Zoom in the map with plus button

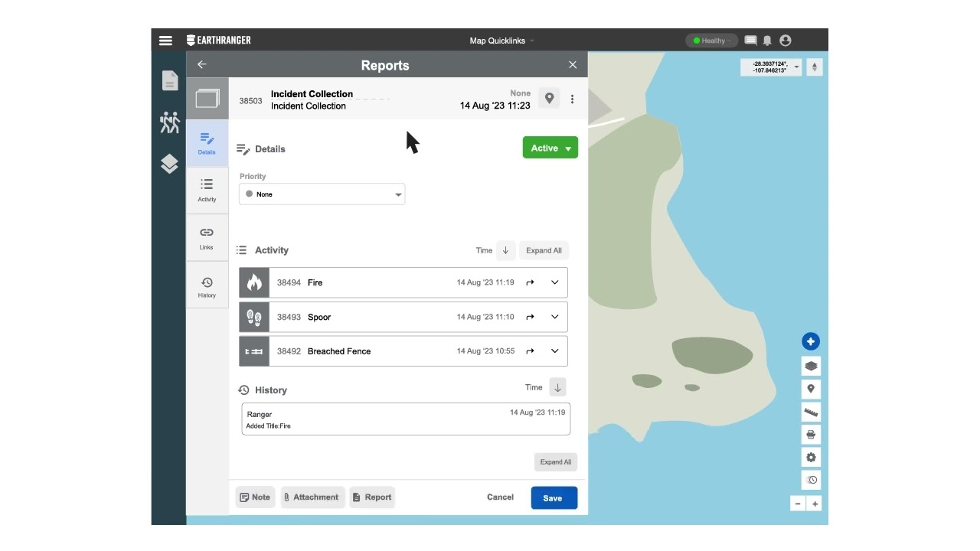click(815, 504)
